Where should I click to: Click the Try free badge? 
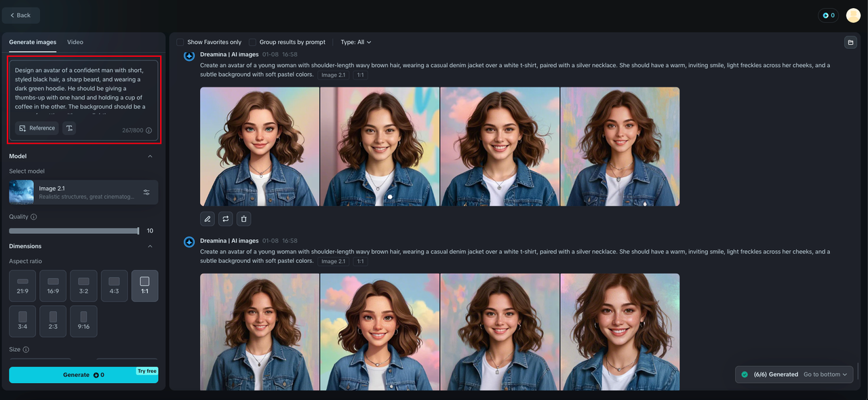point(147,371)
